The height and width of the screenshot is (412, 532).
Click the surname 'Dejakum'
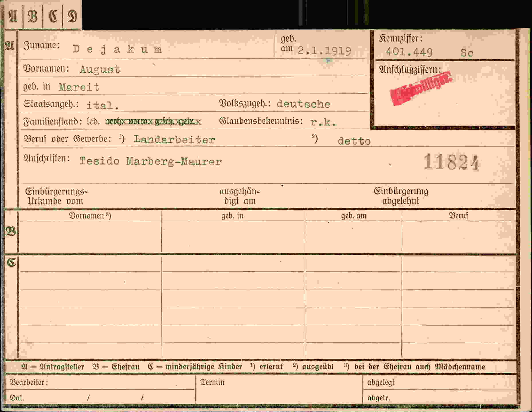(117, 50)
